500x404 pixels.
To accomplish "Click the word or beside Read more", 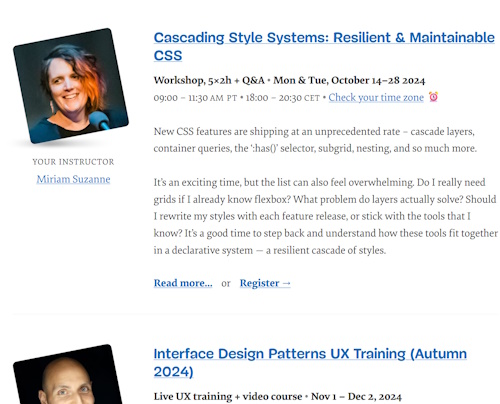I will 226,283.
